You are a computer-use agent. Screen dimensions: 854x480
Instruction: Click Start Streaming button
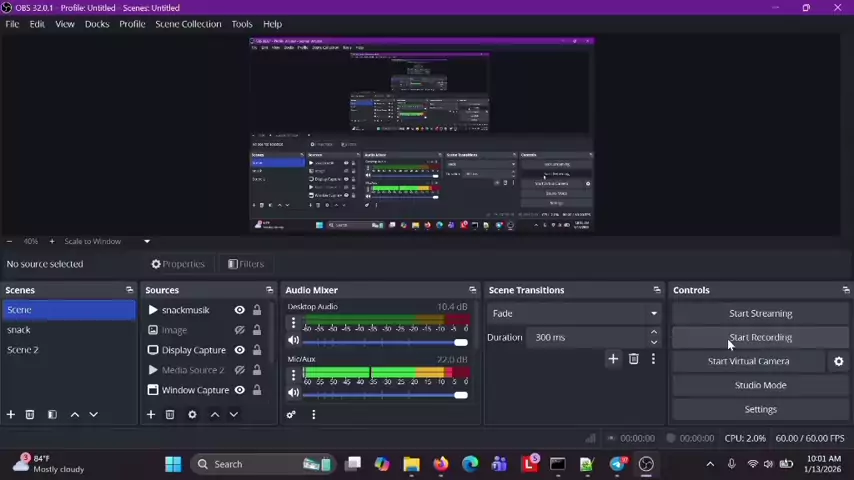click(760, 313)
